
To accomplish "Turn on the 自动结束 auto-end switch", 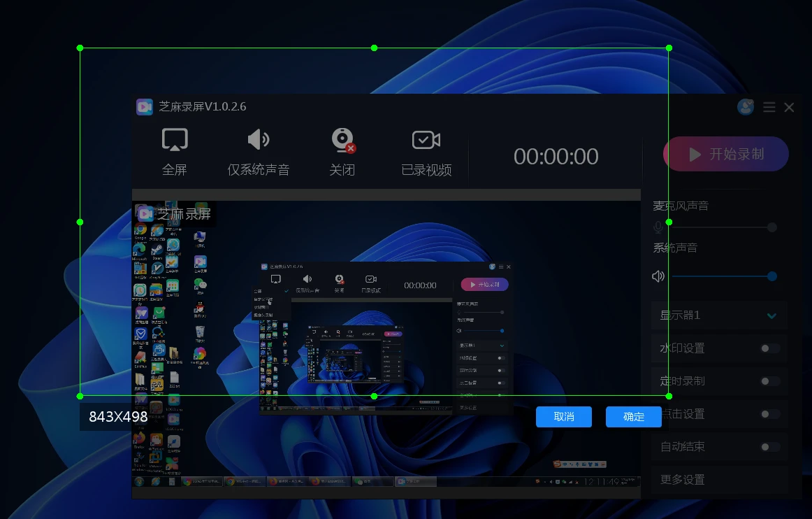I will click(x=769, y=447).
